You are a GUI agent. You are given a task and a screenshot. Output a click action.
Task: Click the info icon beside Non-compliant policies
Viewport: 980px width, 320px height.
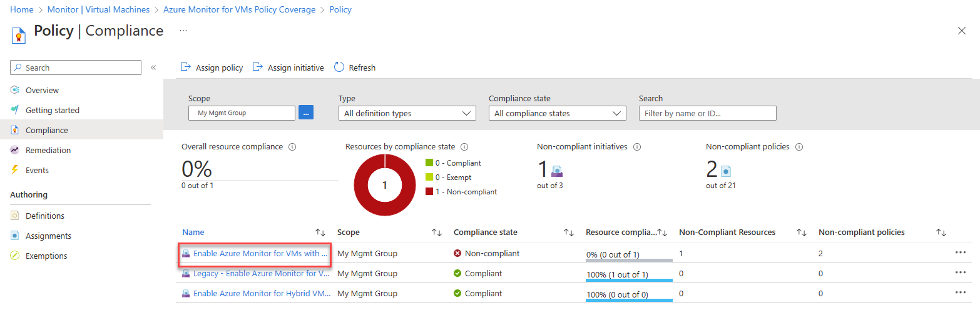click(799, 147)
